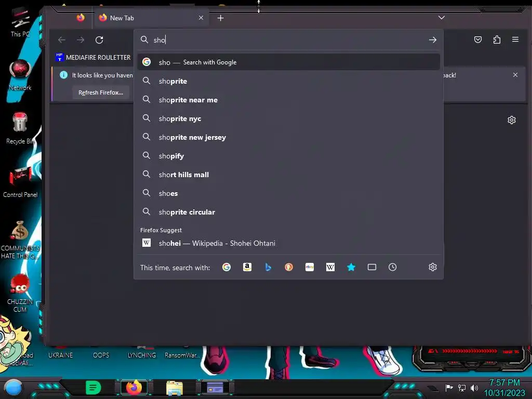Search this time with Google icon

tap(227, 268)
